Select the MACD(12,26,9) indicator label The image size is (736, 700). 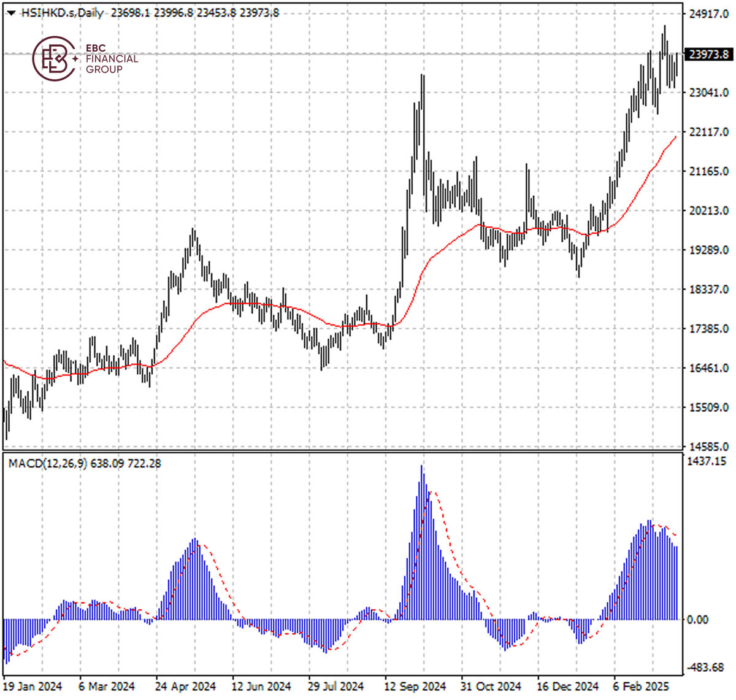47,463
